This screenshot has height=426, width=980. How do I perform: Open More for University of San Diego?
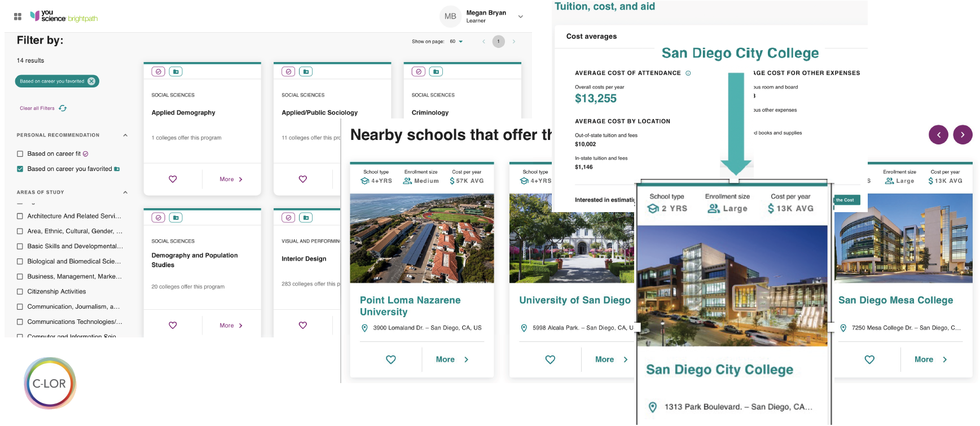[x=612, y=359]
